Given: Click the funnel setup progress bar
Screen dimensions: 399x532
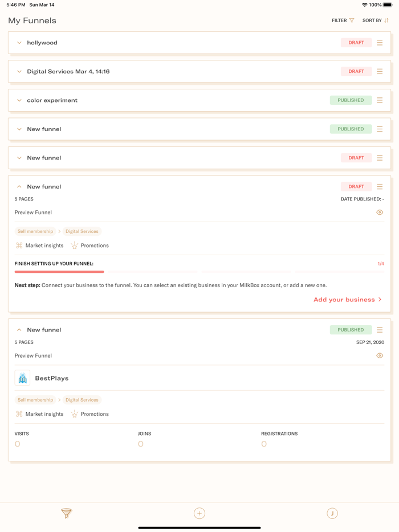Looking at the screenshot, I should click(199, 272).
